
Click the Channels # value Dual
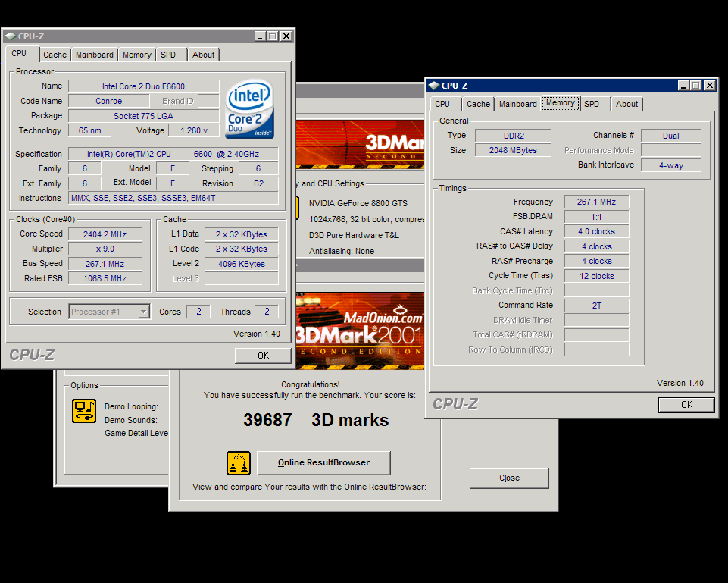(x=671, y=136)
